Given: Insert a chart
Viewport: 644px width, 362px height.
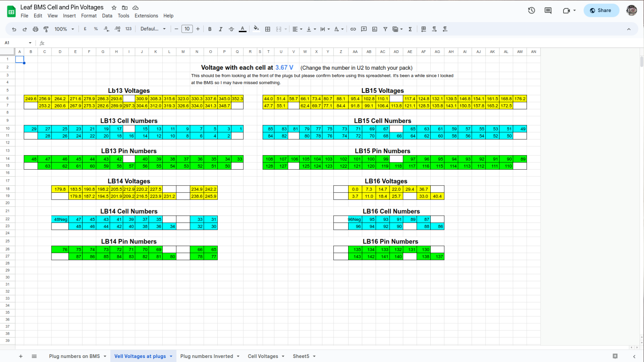Looking at the screenshot, I should (x=375, y=29).
